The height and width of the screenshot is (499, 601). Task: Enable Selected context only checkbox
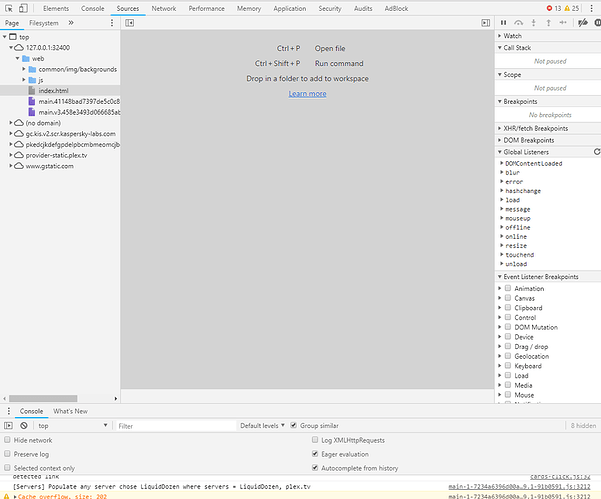[x=7, y=467]
